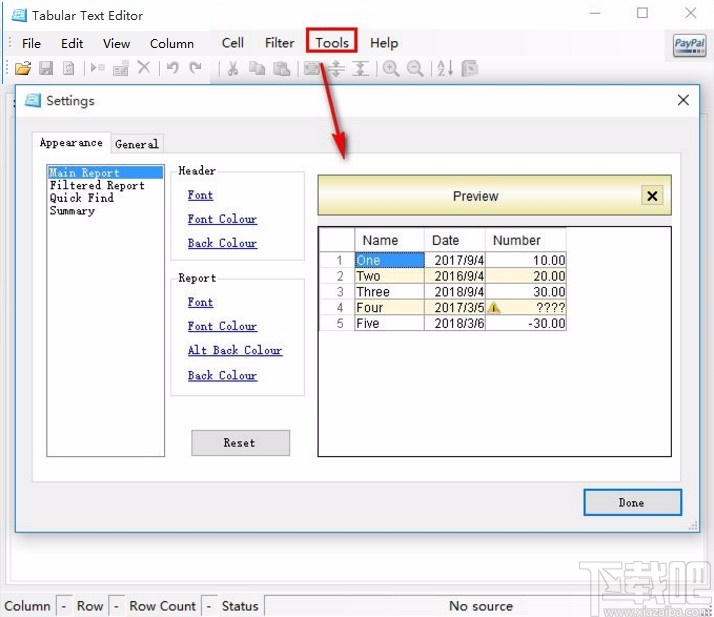Click the Header Font link
The height and width of the screenshot is (617, 714).
200,195
